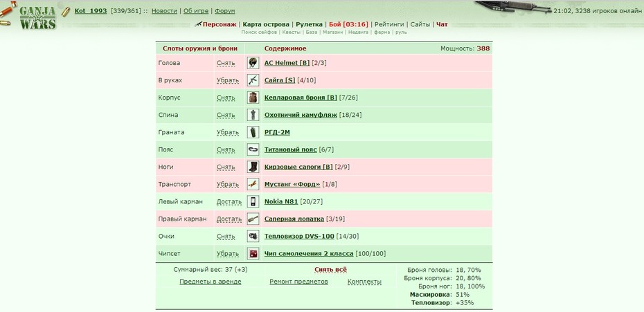This screenshot has height=312, width=644.
Task: Click Снять for the Голова slot
Action: [226, 63]
